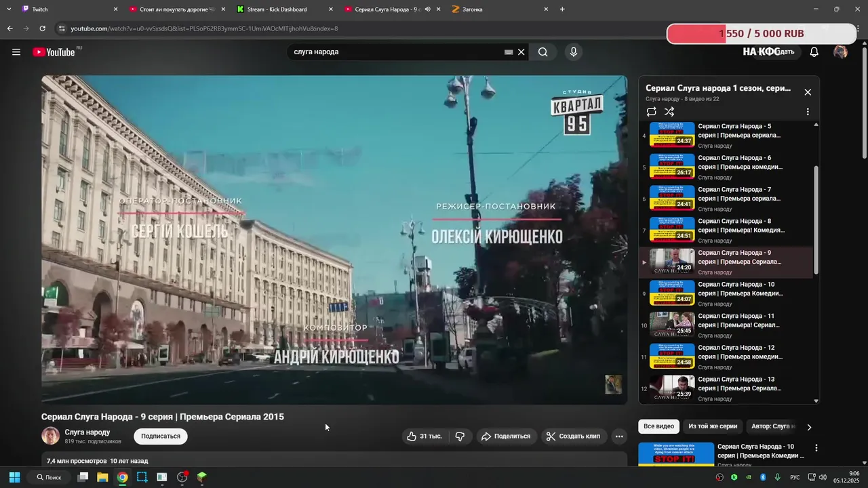
Task: Focus the browser address bar URL
Action: [x=204, y=28]
